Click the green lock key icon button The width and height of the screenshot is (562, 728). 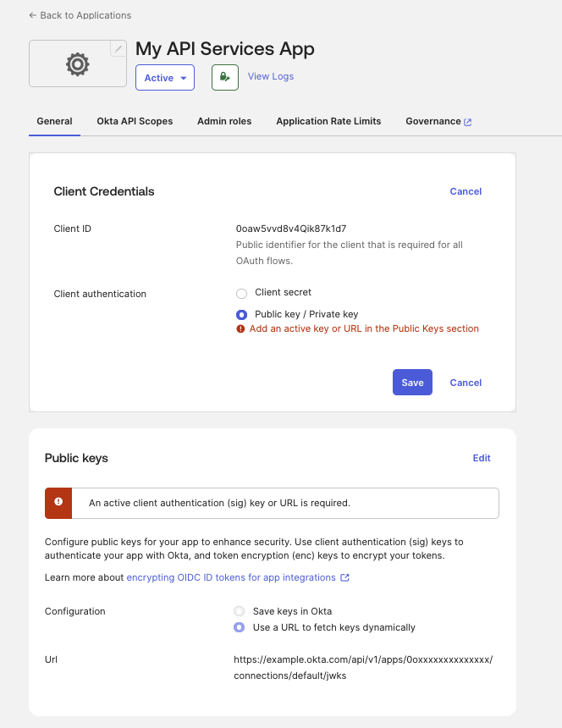coord(225,78)
